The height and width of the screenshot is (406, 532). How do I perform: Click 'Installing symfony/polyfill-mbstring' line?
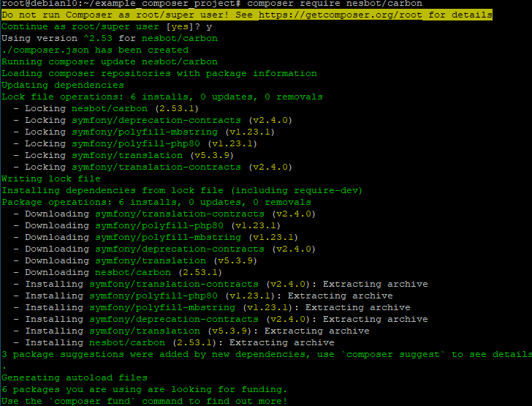point(212,308)
